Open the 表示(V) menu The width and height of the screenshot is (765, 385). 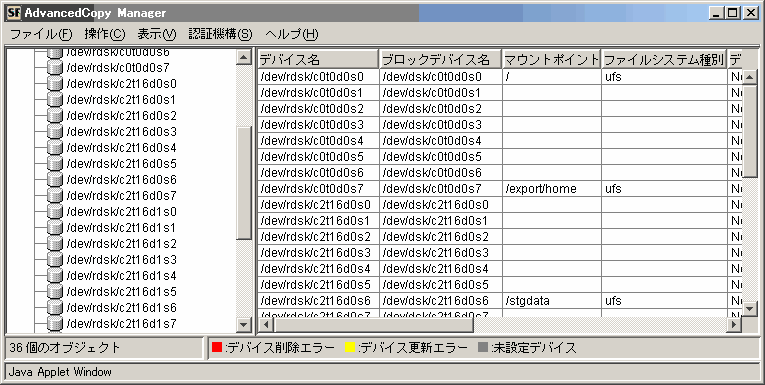(x=157, y=34)
